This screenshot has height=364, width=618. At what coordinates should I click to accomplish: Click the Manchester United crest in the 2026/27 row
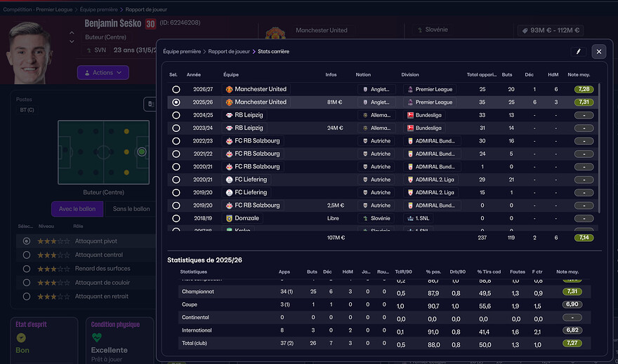229,90
